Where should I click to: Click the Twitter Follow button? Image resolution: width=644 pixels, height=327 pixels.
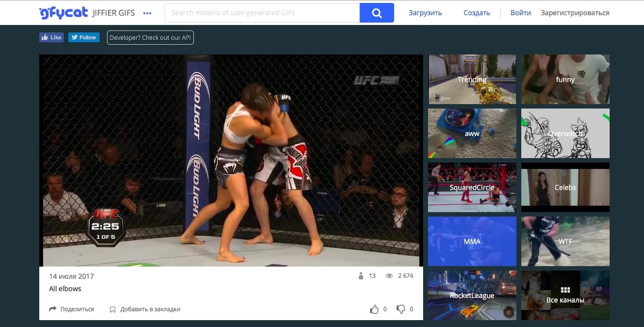click(84, 37)
